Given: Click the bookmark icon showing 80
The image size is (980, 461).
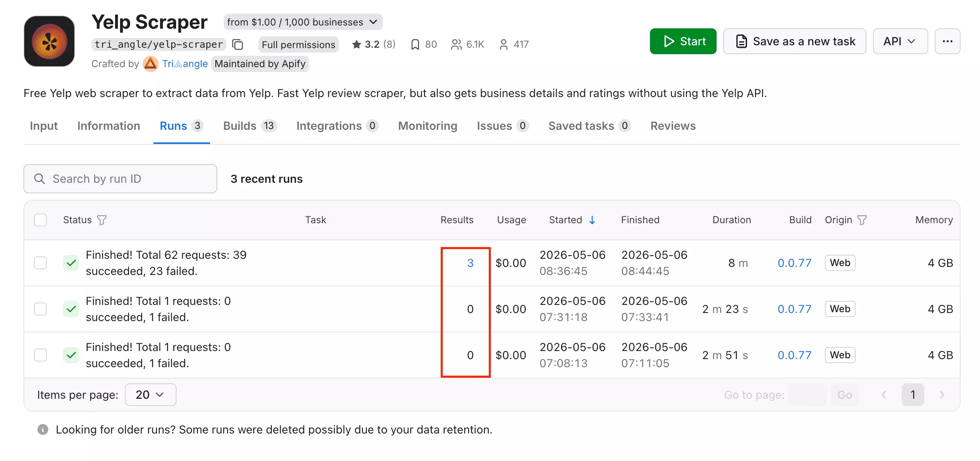Looking at the screenshot, I should coord(415,44).
